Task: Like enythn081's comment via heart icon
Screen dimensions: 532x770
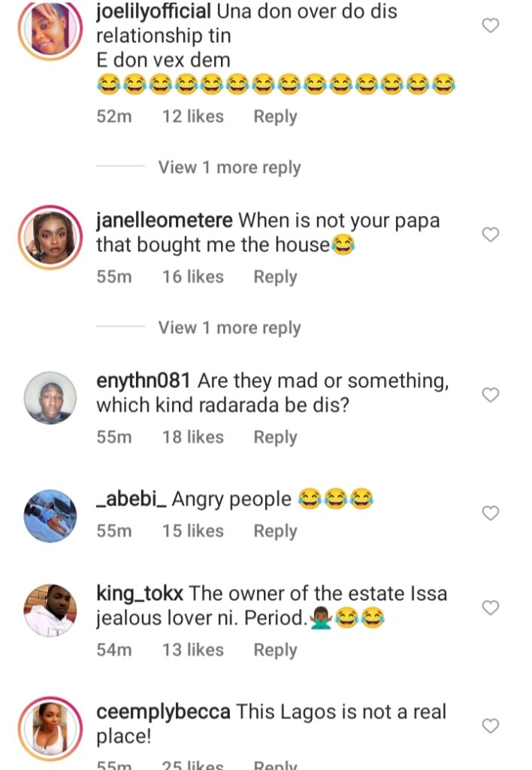Action: (490, 395)
